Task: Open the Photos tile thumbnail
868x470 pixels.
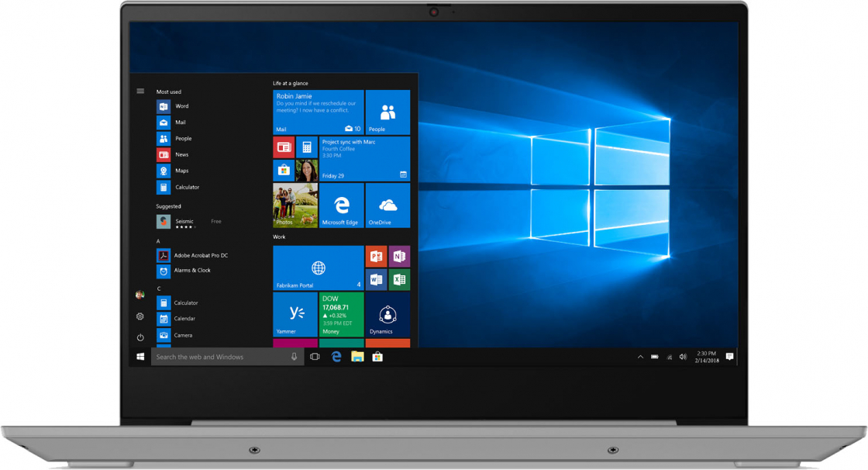Action: click(x=295, y=206)
